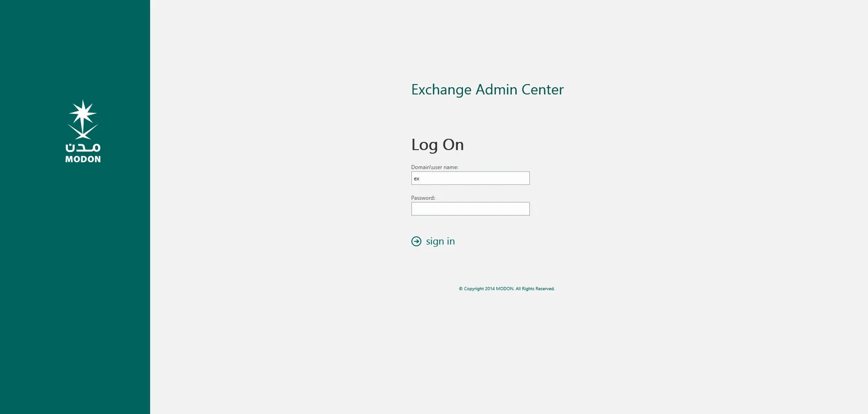This screenshot has height=414, width=868.
Task: Click the "Log On" heading
Action: (x=437, y=145)
